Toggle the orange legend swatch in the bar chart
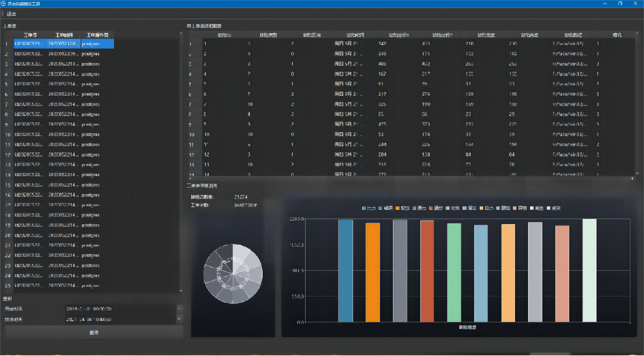The height and width of the screenshot is (356, 644). point(399,208)
